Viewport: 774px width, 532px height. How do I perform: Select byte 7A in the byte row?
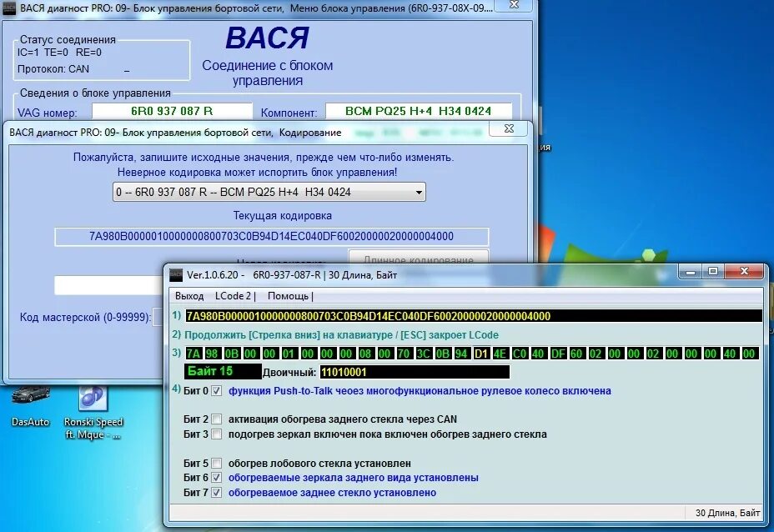coord(193,354)
